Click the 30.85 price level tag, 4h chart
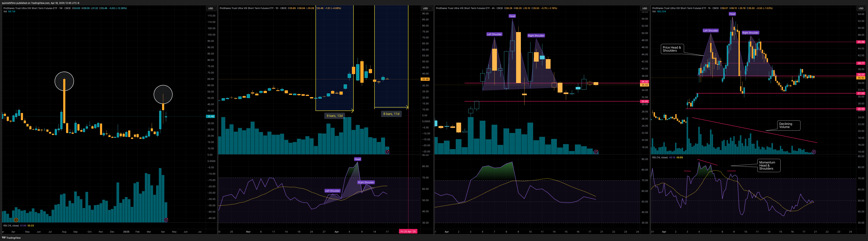 coord(645,101)
